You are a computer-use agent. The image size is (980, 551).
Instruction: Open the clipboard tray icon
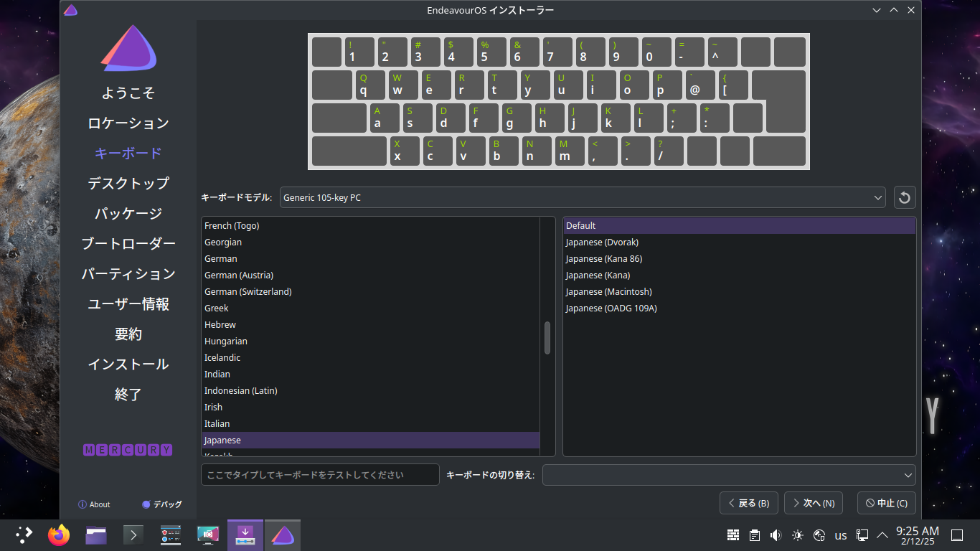click(x=755, y=535)
